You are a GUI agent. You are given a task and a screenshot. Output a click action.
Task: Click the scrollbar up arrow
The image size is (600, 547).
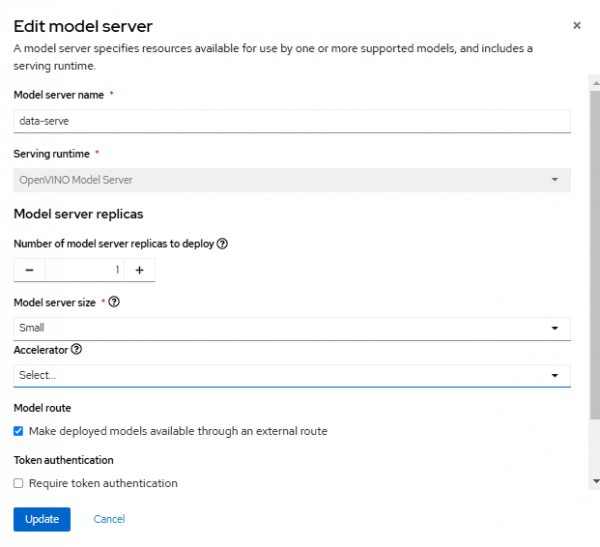point(595,79)
